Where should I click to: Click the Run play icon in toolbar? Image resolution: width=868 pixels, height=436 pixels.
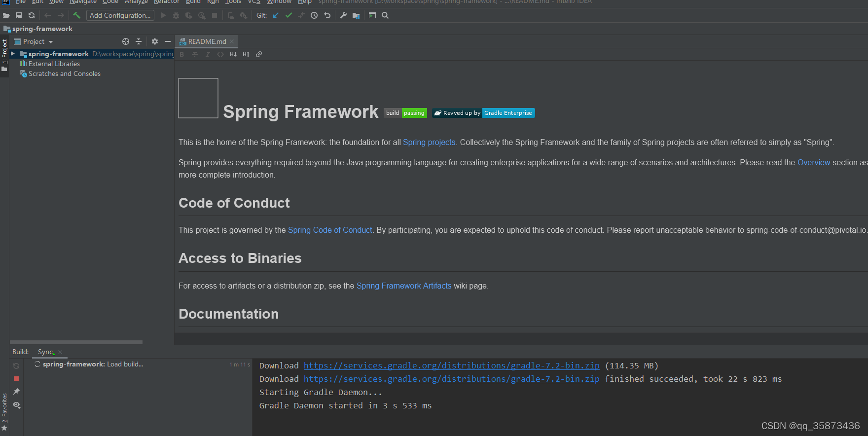[163, 15]
